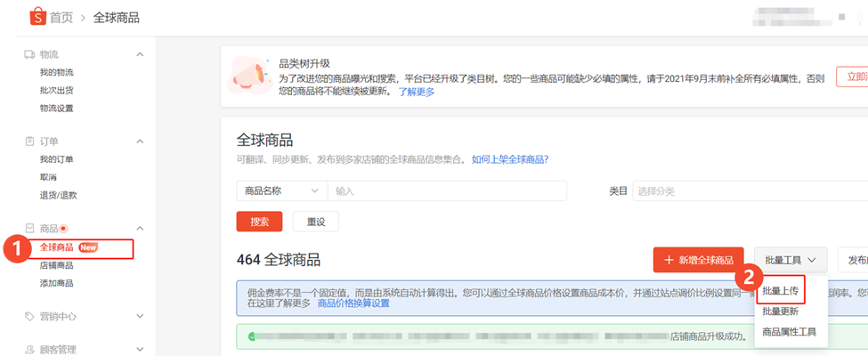
Task: Click the 物流 truck icon in sidebar
Action: (x=29, y=54)
